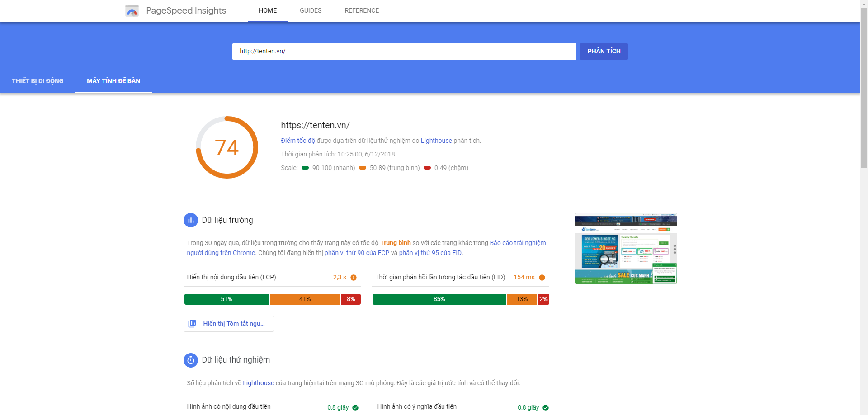
Task: Click the Dữ liệu thử nghiệm stopwatch icon
Action: [191, 360]
